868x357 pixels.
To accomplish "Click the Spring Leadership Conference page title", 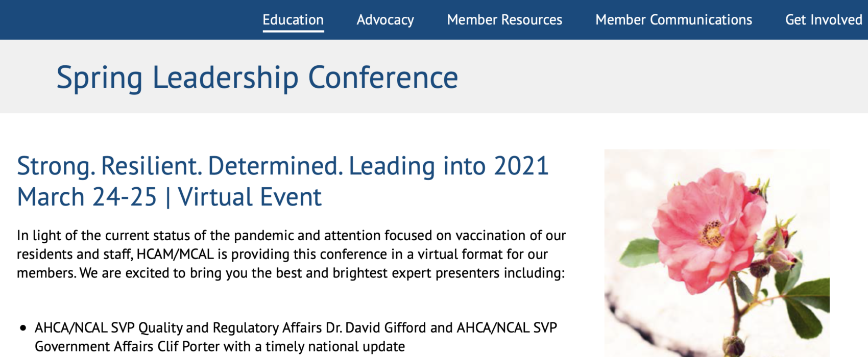I will [257, 78].
